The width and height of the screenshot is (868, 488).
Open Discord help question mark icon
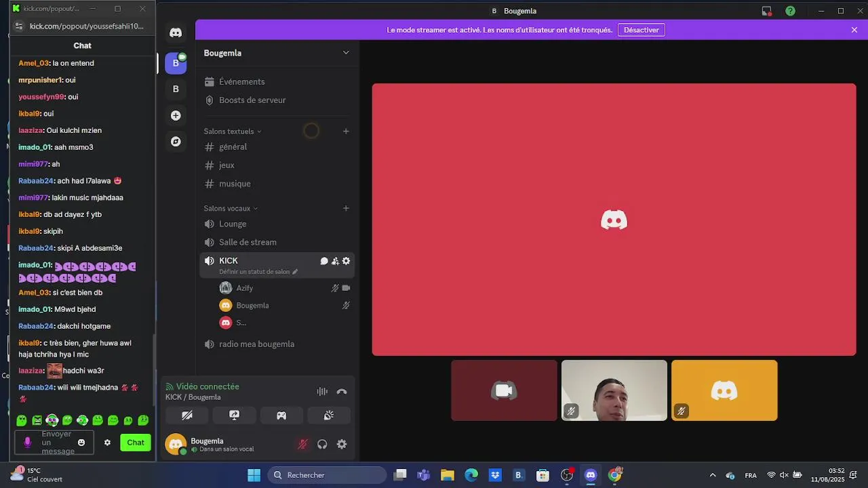790,11
